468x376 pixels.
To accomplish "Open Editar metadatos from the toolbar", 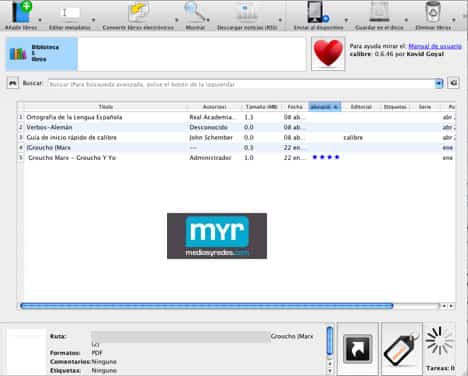I will [70, 13].
